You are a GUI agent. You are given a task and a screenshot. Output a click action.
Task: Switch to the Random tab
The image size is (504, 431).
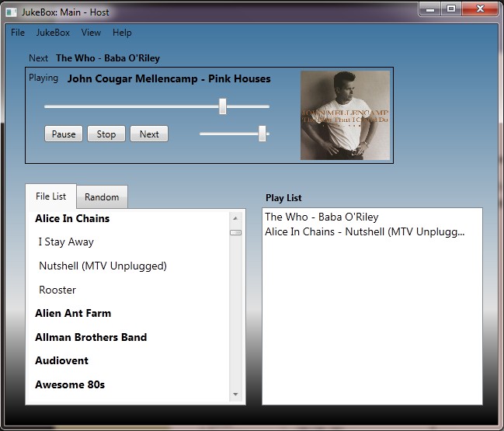point(102,197)
